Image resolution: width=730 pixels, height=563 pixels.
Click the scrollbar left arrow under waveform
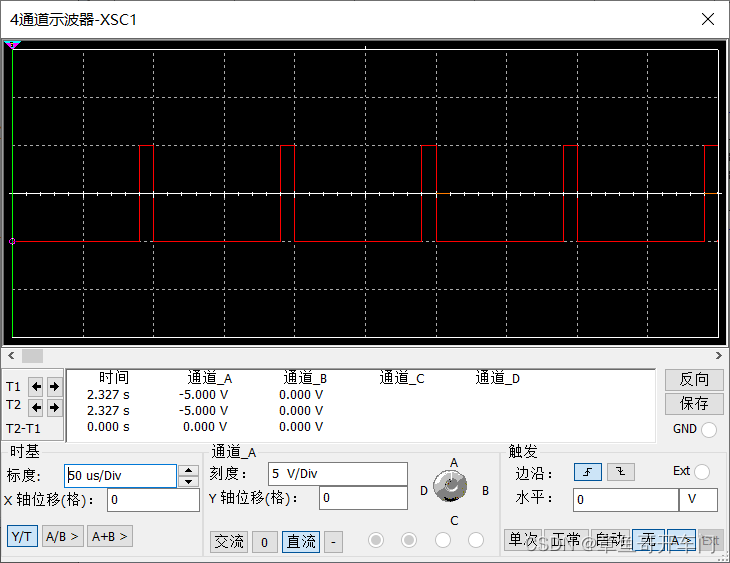pyautogui.click(x=11, y=356)
